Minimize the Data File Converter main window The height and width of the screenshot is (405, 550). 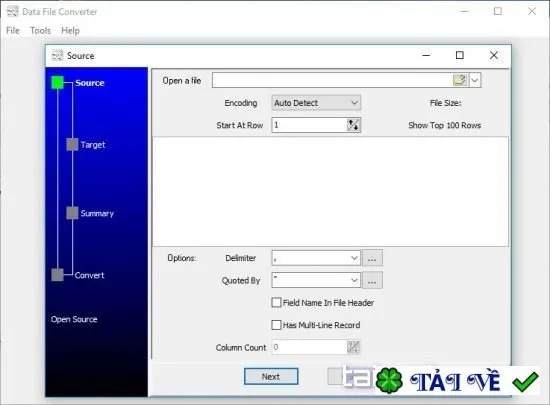click(x=464, y=11)
